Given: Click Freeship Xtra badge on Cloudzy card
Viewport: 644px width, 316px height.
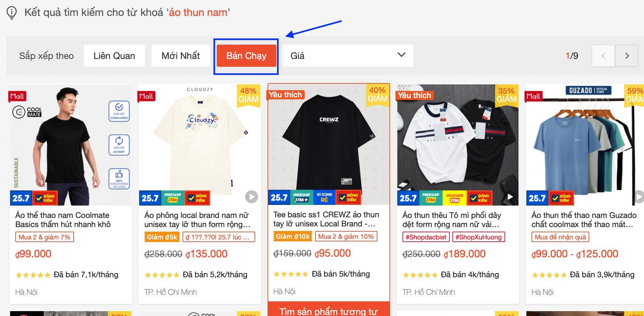Looking at the screenshot, I should tap(173, 198).
